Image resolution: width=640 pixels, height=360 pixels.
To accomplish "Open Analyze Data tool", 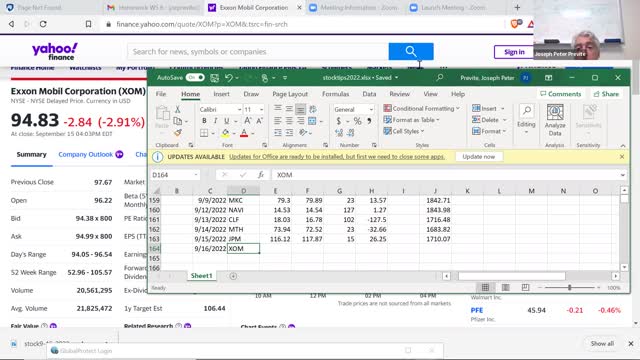I will (x=555, y=120).
